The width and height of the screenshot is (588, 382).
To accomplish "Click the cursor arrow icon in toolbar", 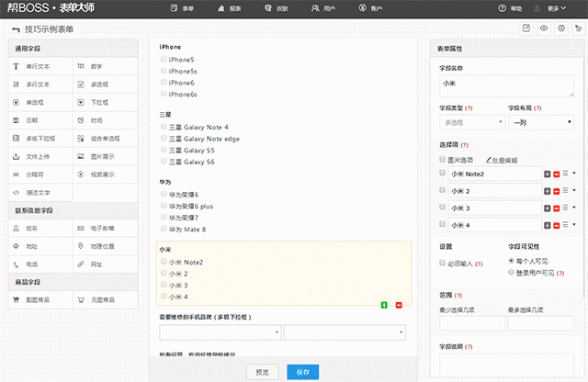I will point(579,28).
